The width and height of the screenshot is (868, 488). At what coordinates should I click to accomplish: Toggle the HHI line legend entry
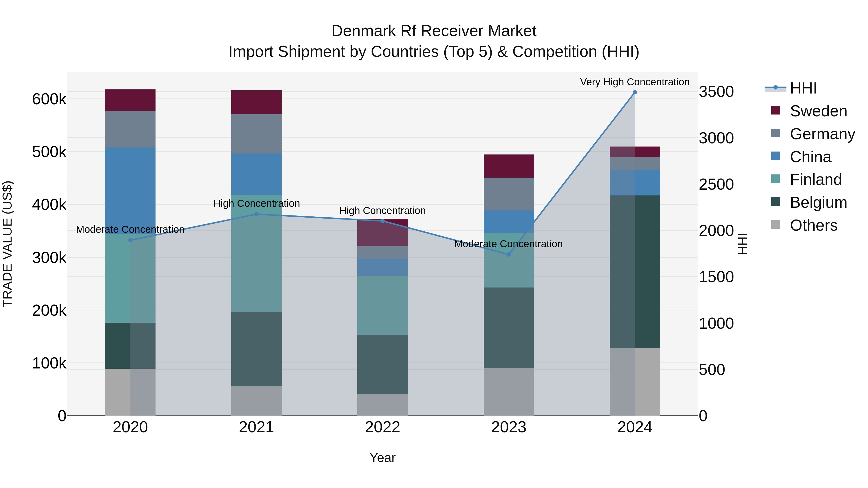tap(791, 88)
